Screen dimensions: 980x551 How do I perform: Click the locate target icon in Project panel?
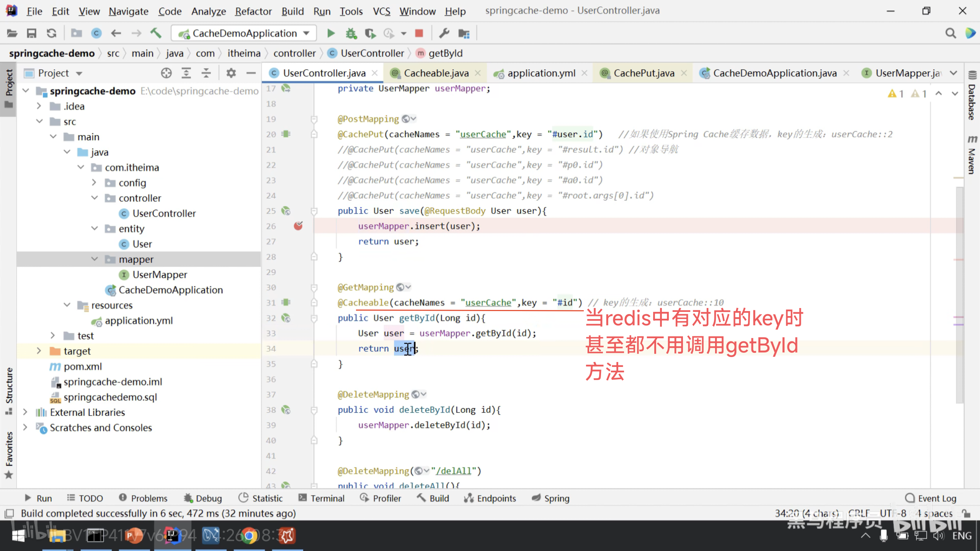pos(166,73)
